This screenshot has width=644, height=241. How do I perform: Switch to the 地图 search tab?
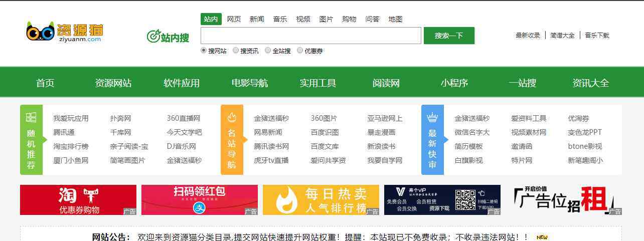click(x=395, y=19)
